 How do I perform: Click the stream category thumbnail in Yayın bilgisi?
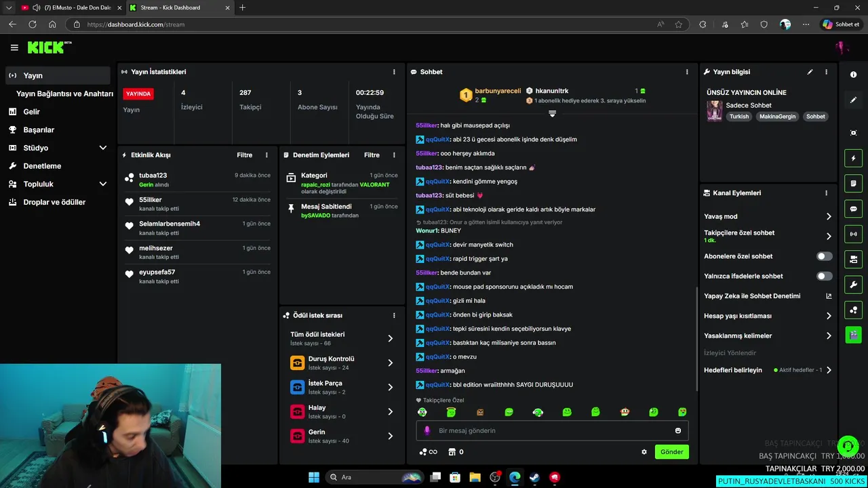point(714,110)
